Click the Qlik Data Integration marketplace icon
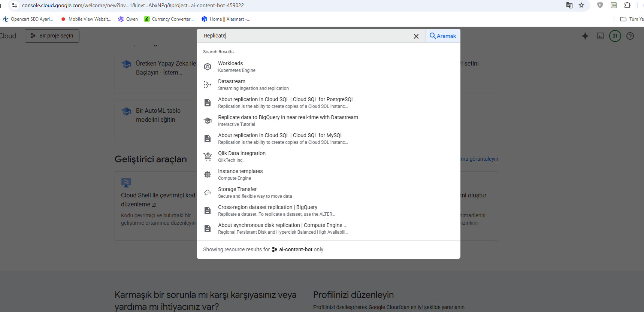The image size is (644, 312). 208,157
